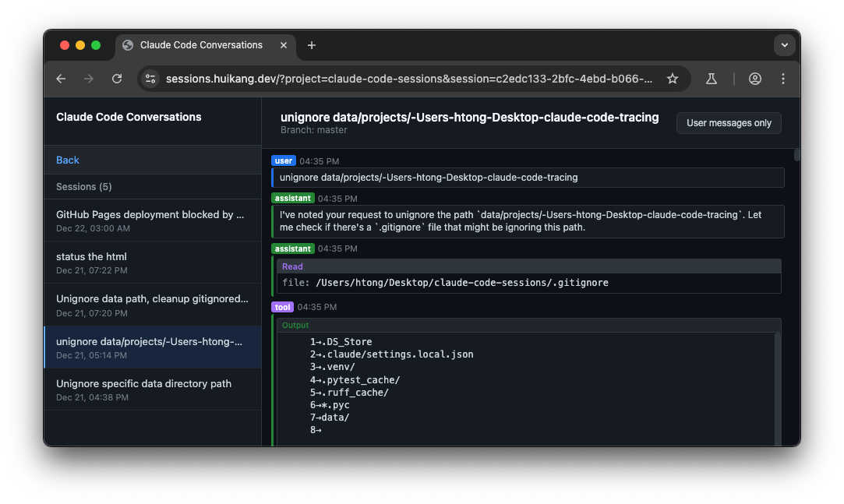The width and height of the screenshot is (844, 504).
Task: Click the conversation vertical scrollbar
Action: [x=796, y=154]
